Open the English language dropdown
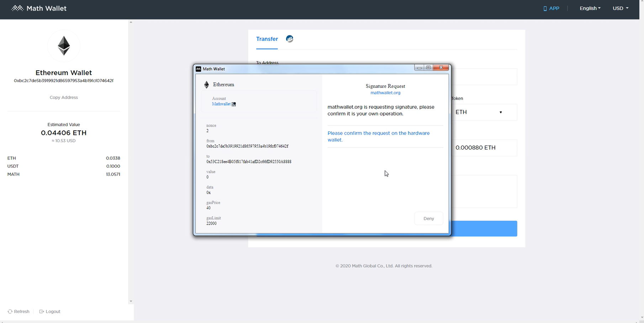The height and width of the screenshot is (323, 644). pos(590,8)
